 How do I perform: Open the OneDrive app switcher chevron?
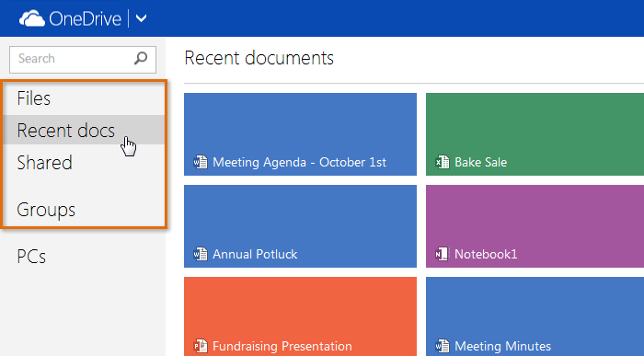coord(141,18)
